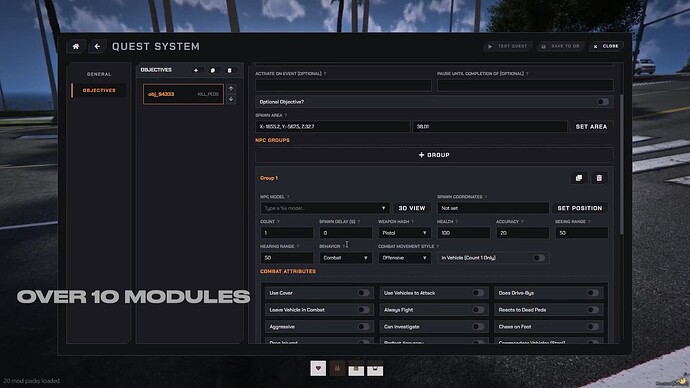The image size is (690, 388).
Task: Show help for Spawn Delay
Action: (x=359, y=222)
